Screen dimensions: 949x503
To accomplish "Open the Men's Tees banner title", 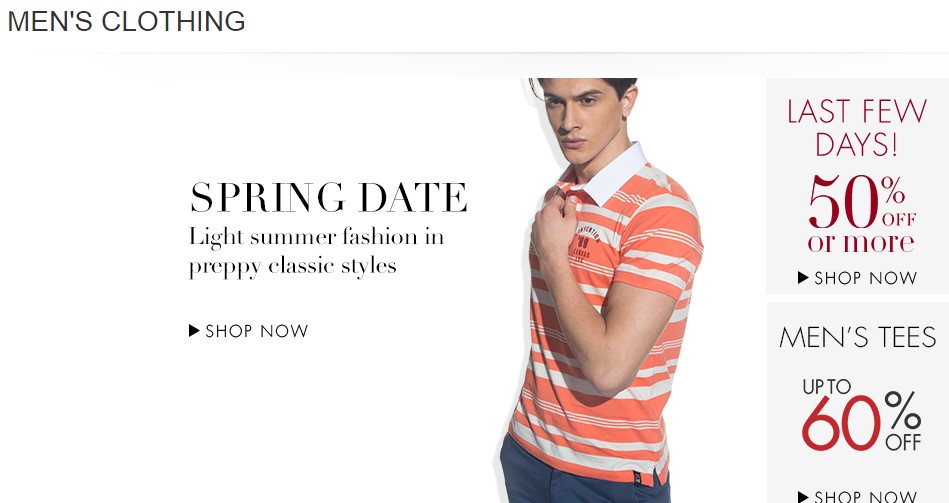I will [x=858, y=337].
